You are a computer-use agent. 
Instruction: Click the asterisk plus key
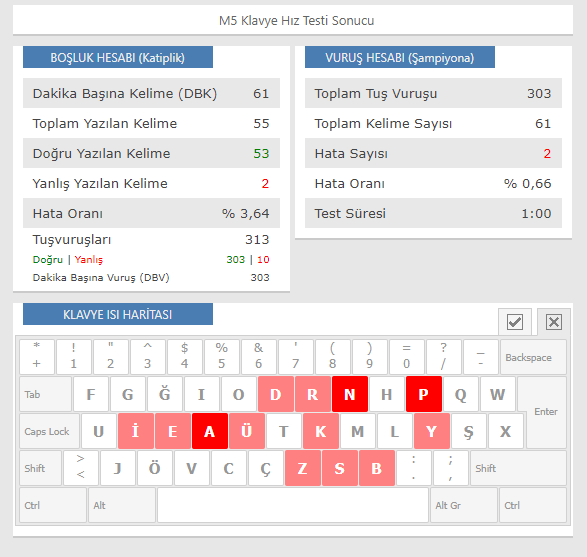pyautogui.click(x=37, y=357)
